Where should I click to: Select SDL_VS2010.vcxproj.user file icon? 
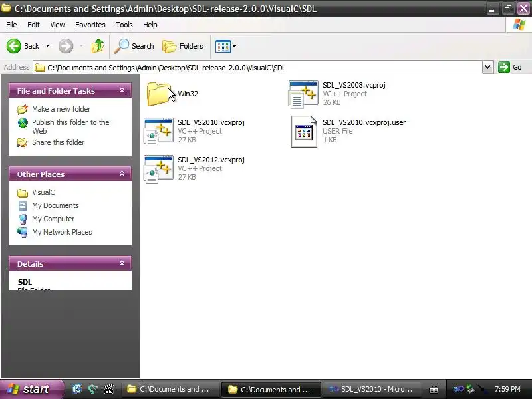click(x=304, y=132)
